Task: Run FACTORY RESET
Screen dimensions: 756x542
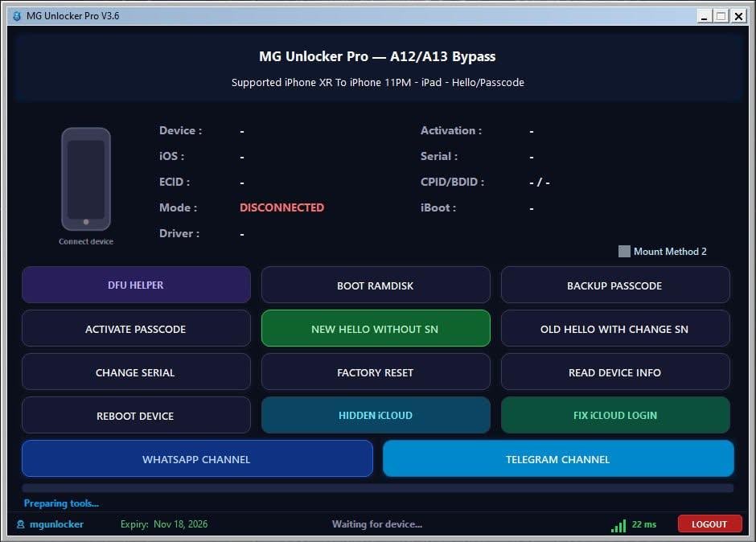Action: [376, 372]
